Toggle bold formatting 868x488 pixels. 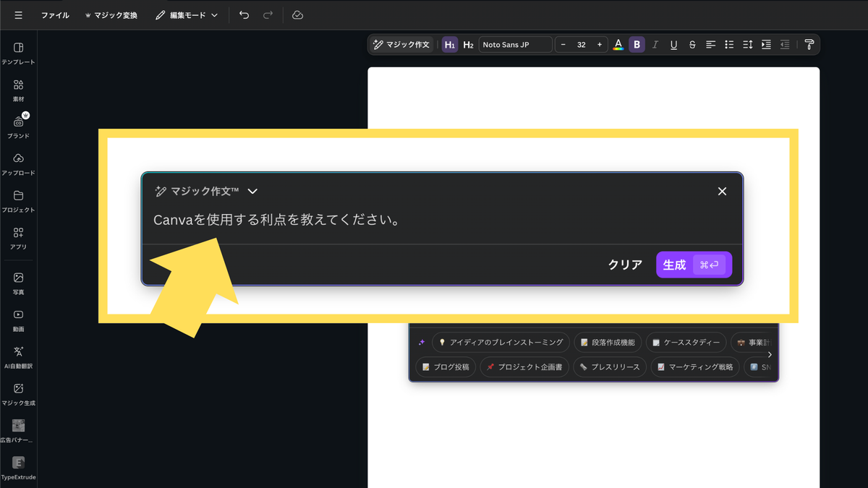pyautogui.click(x=637, y=45)
